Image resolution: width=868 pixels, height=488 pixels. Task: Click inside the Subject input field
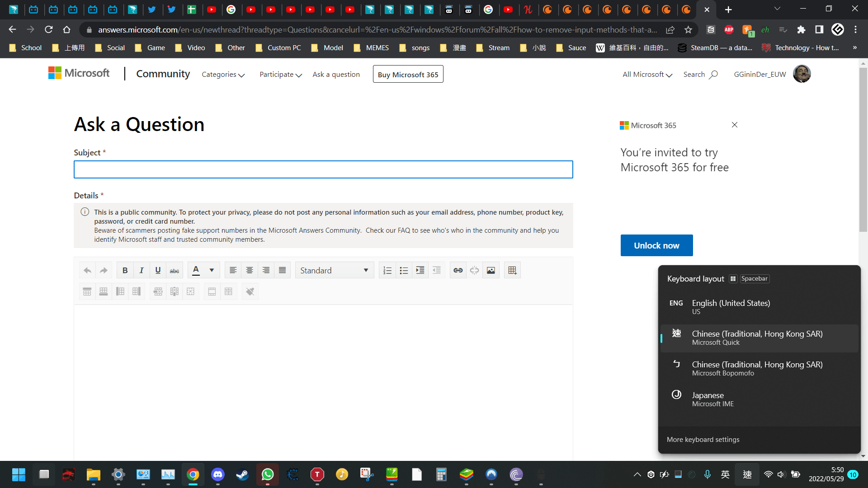coord(323,169)
